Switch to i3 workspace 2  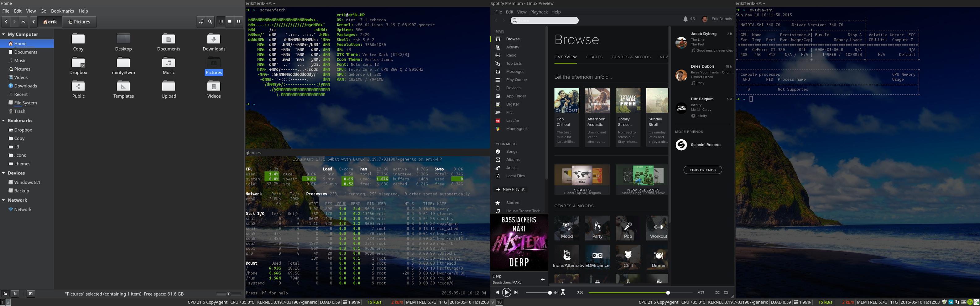tap(8, 302)
